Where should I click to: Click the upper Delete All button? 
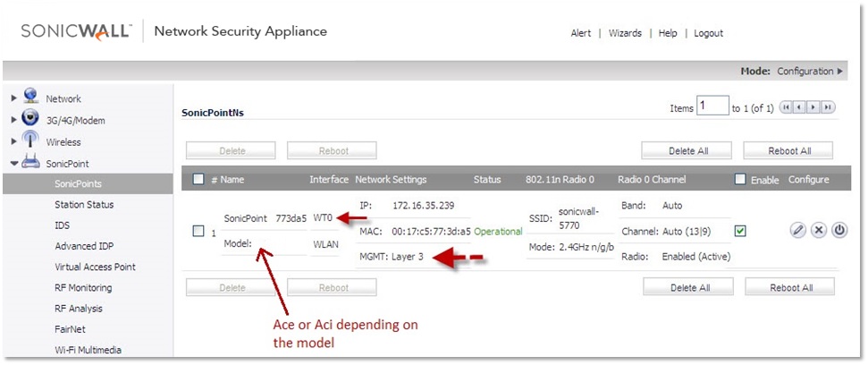(687, 150)
